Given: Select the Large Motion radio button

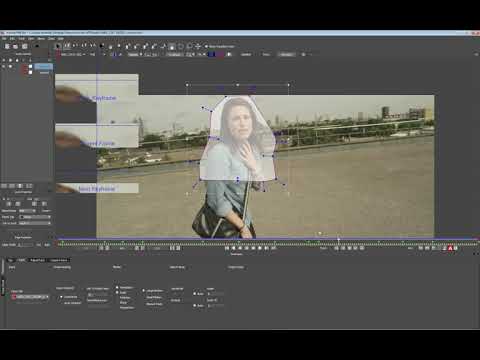Looking at the screenshot, I should 144,291.
